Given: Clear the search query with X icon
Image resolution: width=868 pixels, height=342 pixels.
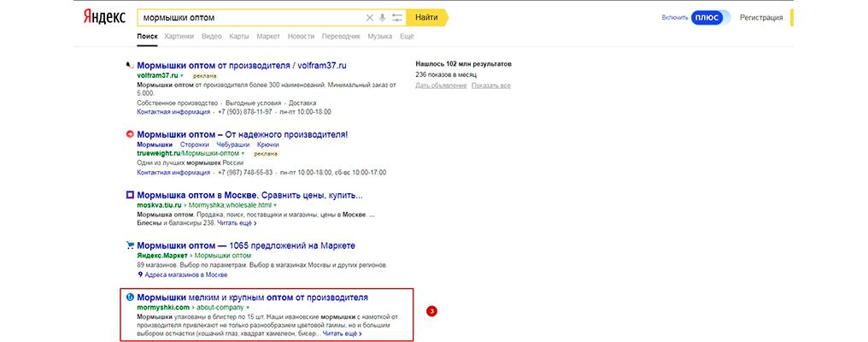Looking at the screenshot, I should click(370, 18).
